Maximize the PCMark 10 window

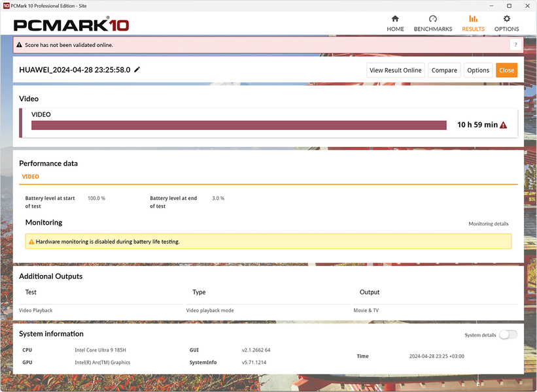coord(510,6)
